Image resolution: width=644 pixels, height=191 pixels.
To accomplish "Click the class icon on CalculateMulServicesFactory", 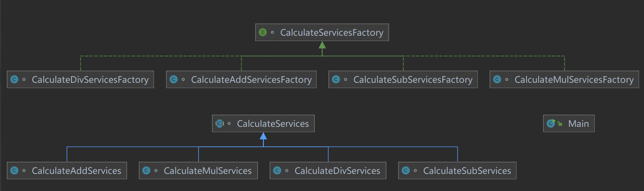I will pyautogui.click(x=497, y=79).
